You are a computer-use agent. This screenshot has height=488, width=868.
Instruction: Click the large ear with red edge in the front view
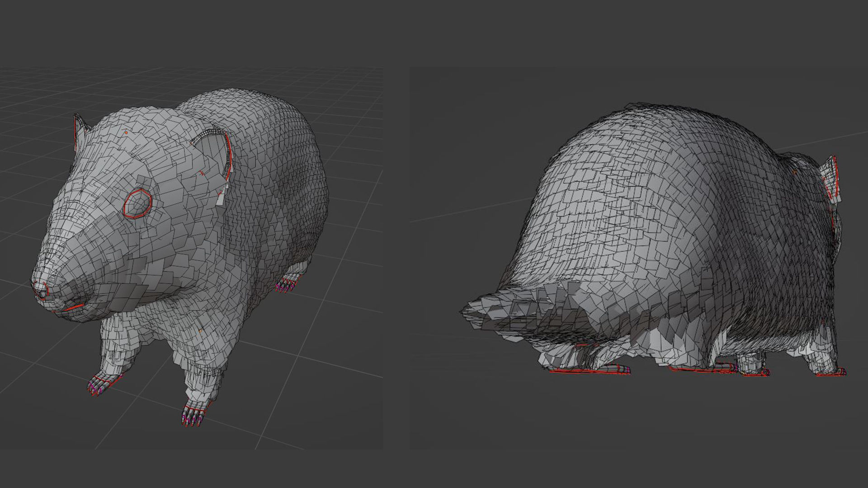[212, 154]
